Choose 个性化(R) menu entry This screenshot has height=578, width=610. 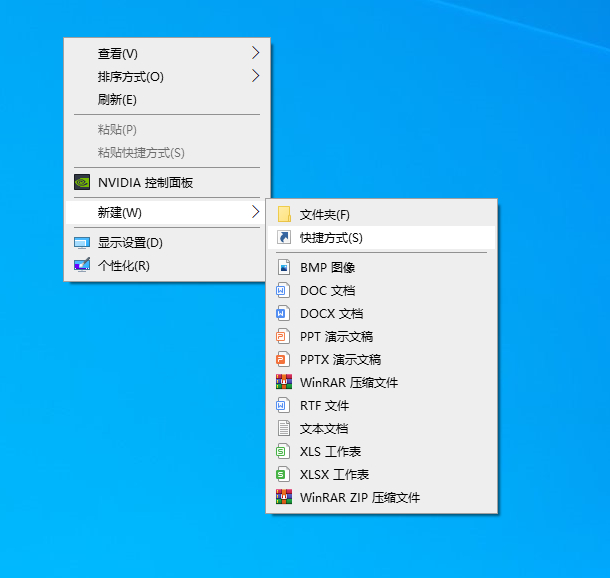pyautogui.click(x=167, y=266)
